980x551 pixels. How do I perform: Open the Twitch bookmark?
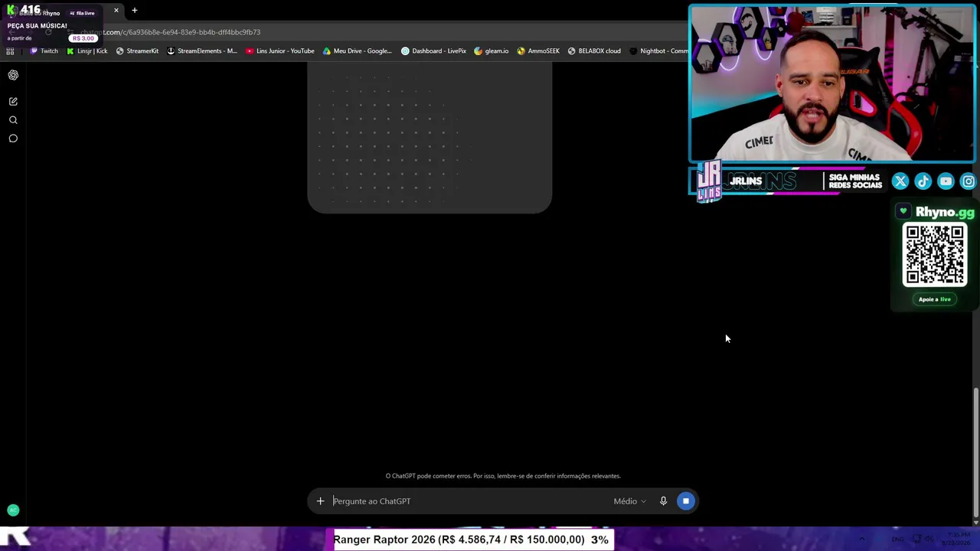[44, 51]
